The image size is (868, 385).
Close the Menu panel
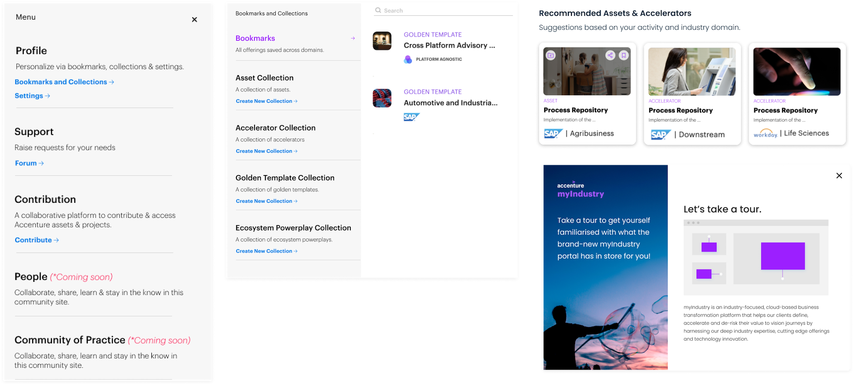point(194,19)
